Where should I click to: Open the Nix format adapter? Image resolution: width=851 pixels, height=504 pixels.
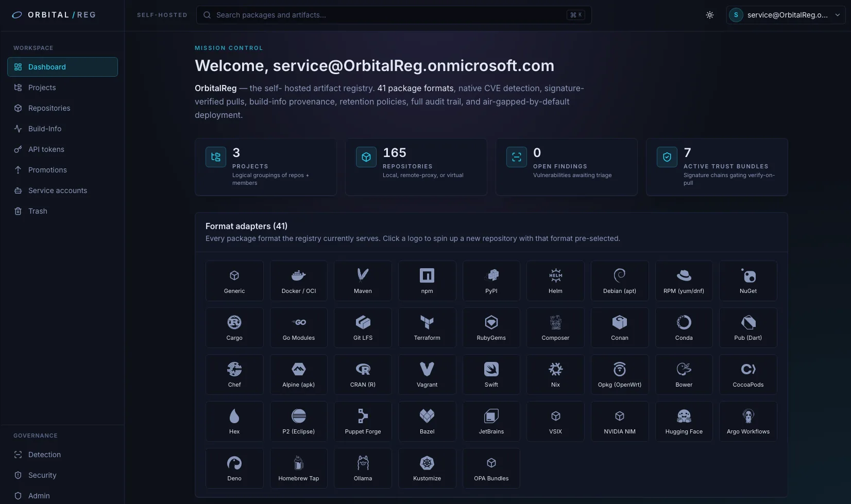[x=555, y=374]
